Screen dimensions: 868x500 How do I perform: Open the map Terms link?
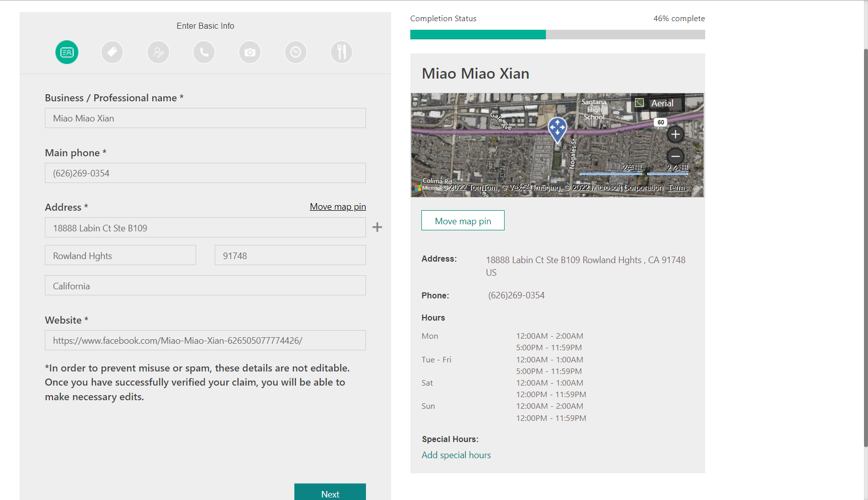pyautogui.click(x=678, y=187)
